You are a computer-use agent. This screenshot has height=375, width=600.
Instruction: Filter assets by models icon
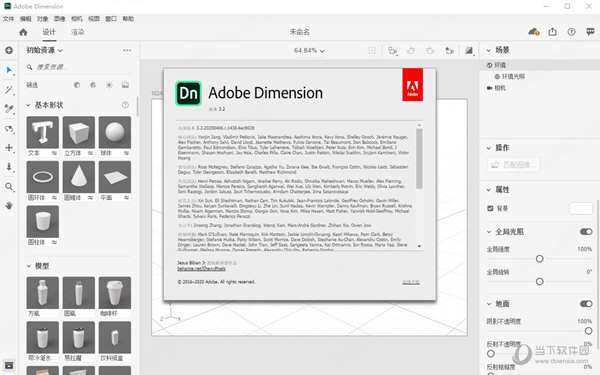point(77,85)
